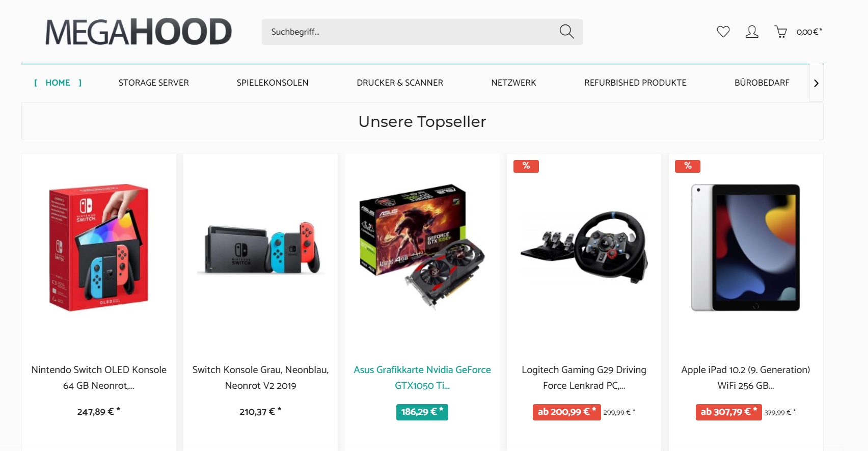Open the Nintendo Switch OLED Konsole link
The width and height of the screenshot is (868, 451).
click(x=99, y=378)
